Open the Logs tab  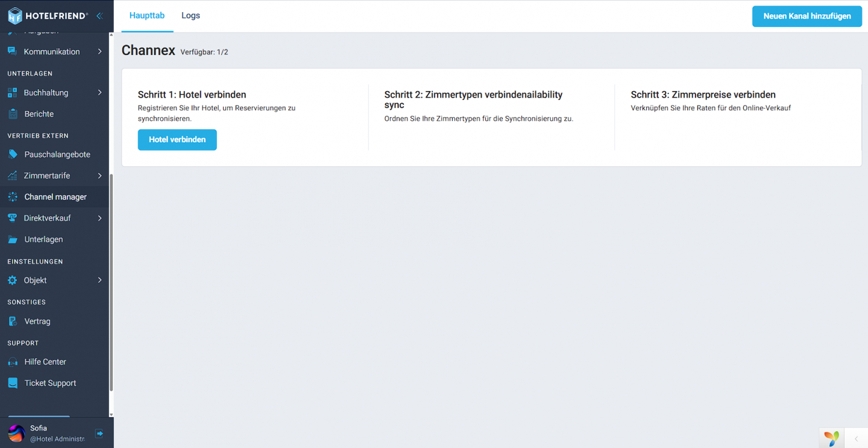(x=190, y=16)
